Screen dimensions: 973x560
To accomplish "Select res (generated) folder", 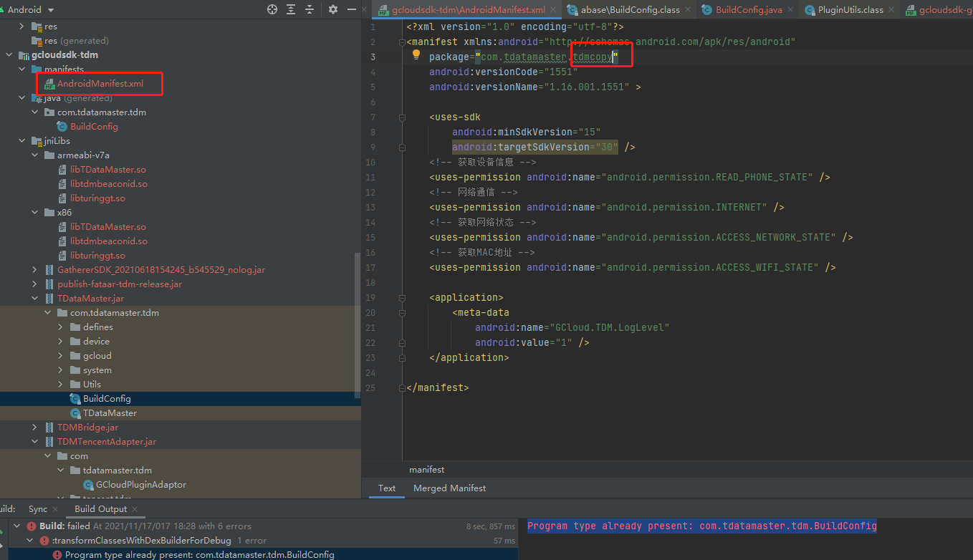I will [77, 41].
